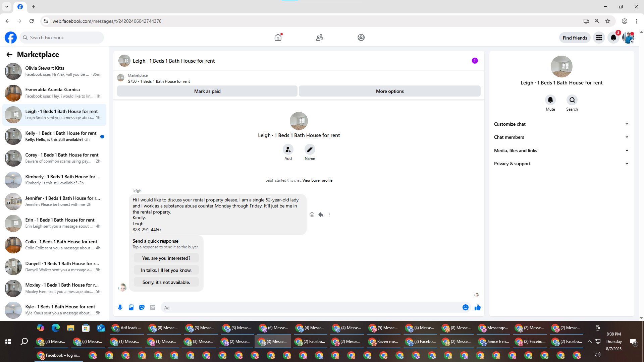Choose a GIF from the GIF icon
The height and width of the screenshot is (362, 644).
click(x=153, y=307)
